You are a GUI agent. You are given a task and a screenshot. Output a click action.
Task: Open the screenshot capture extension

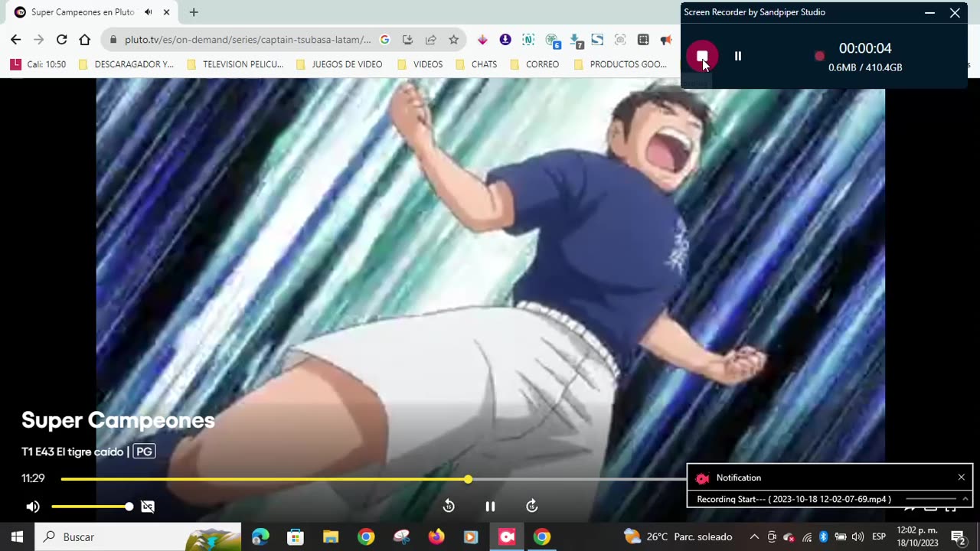click(620, 40)
